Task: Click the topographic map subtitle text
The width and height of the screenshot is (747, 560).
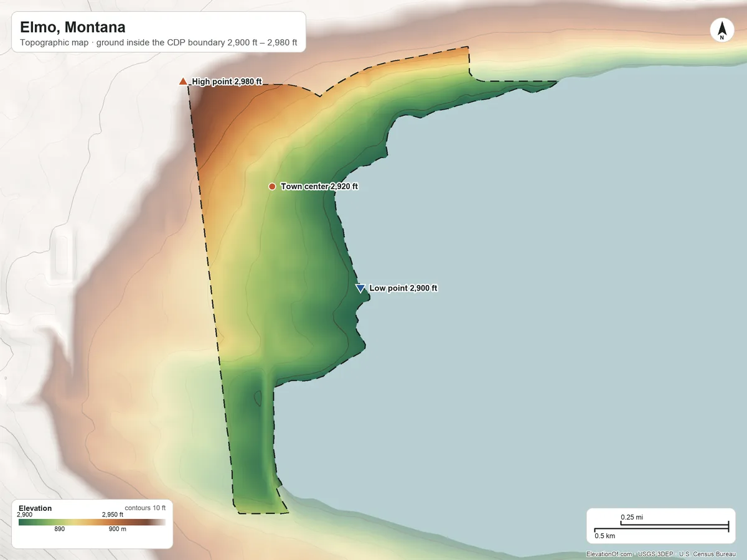Action: pyautogui.click(x=159, y=44)
